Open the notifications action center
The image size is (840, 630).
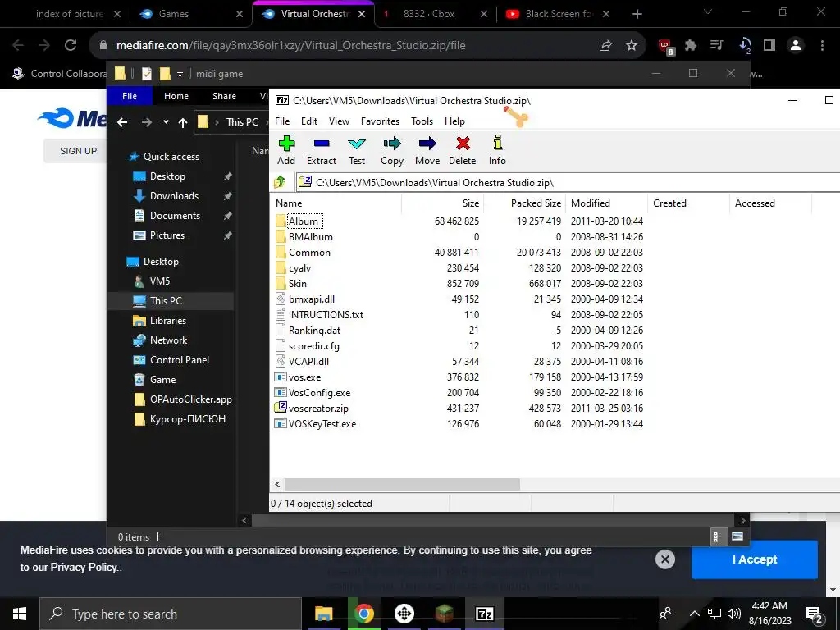[815, 614]
